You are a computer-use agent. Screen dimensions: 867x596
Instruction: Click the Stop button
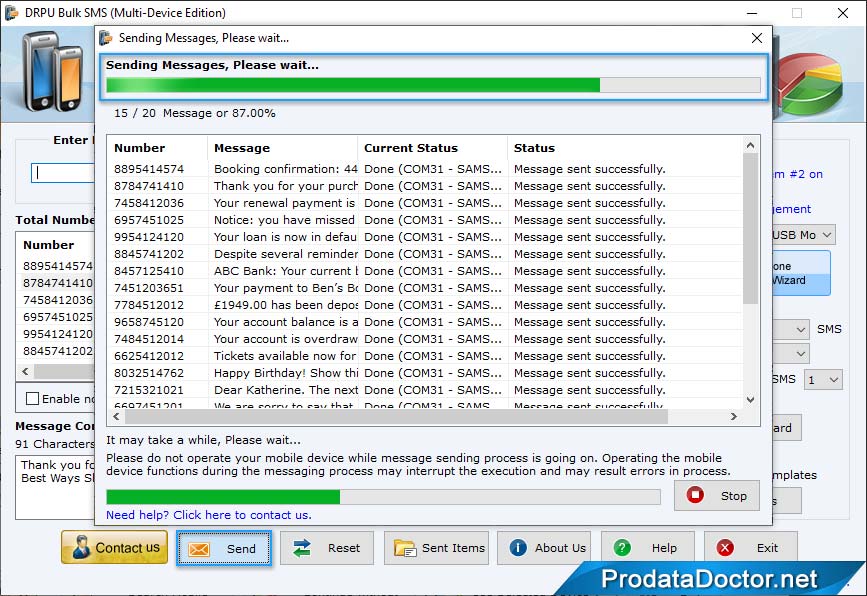pos(717,496)
